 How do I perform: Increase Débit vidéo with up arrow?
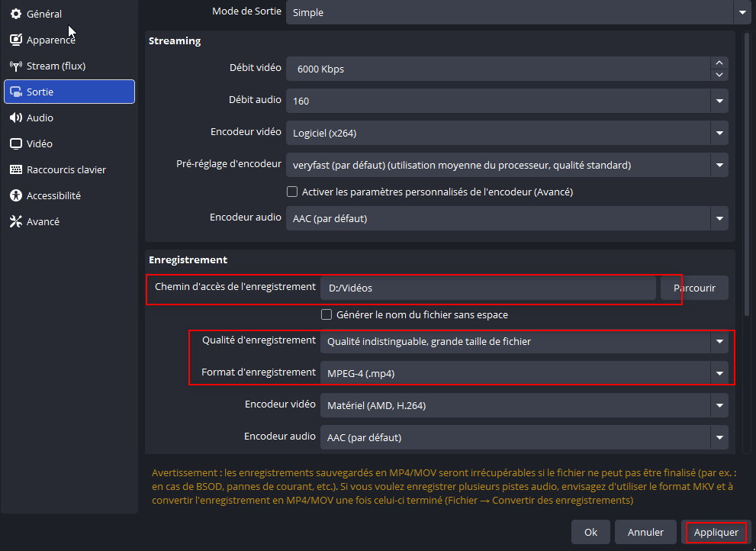point(719,63)
